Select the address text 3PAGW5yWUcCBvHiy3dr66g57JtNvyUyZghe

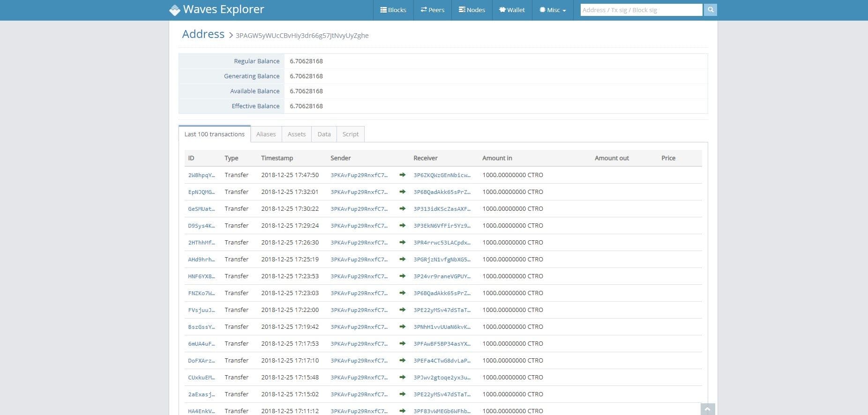(302, 36)
